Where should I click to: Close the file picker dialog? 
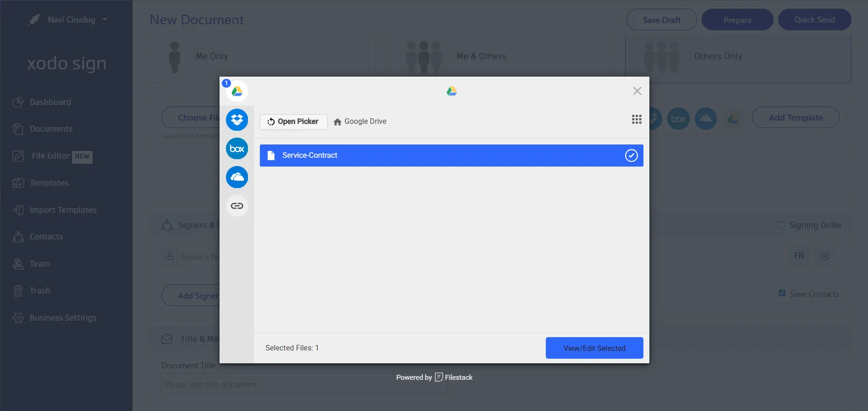point(637,91)
